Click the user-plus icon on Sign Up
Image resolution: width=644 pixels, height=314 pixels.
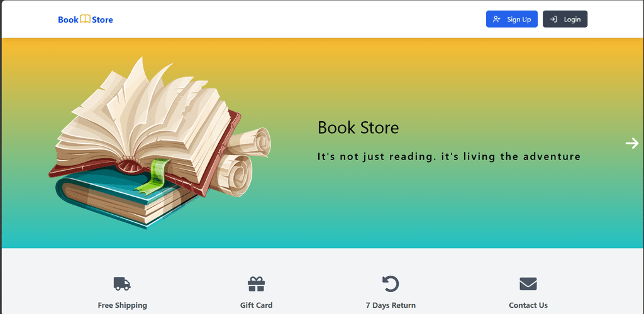coord(497,19)
